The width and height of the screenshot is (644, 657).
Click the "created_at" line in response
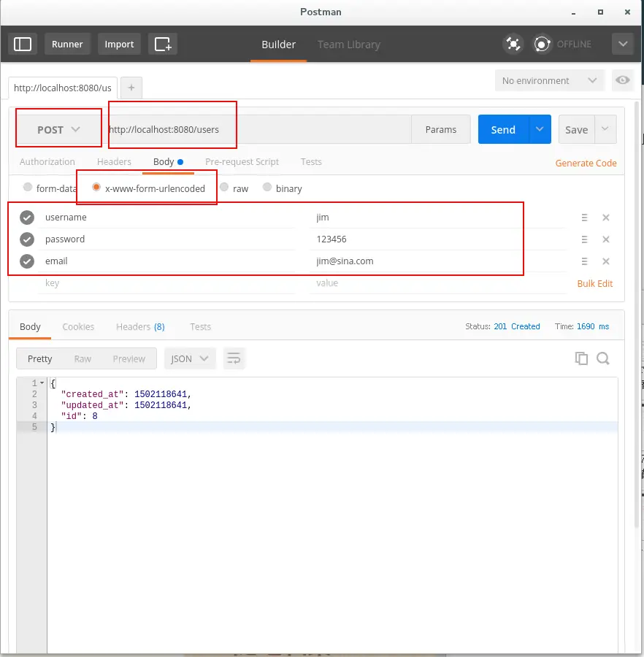tap(126, 394)
